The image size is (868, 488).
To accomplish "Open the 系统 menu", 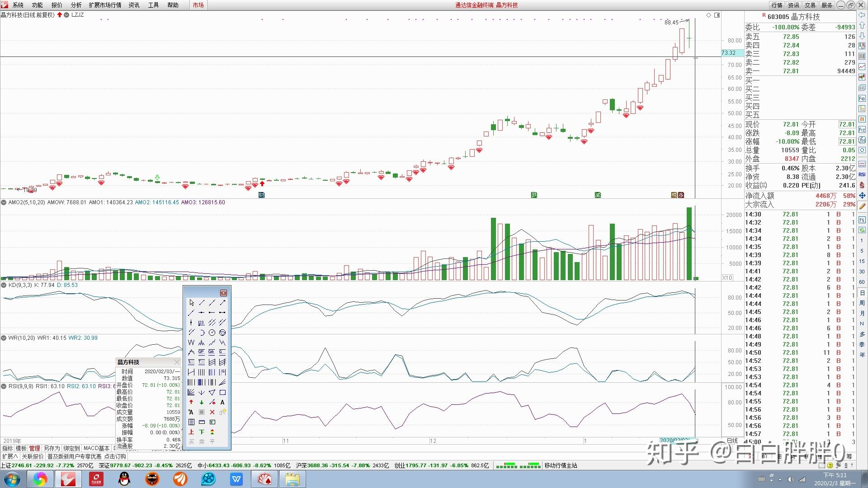I will 18,5.
